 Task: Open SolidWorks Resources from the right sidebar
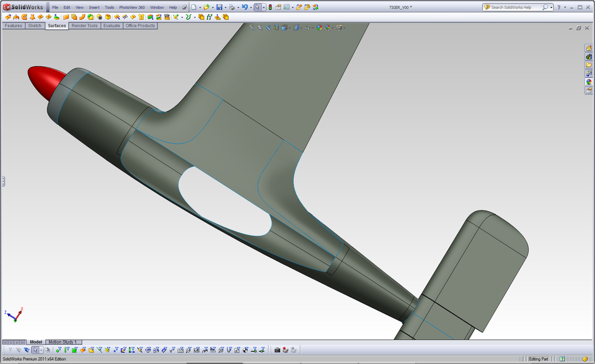[588, 48]
